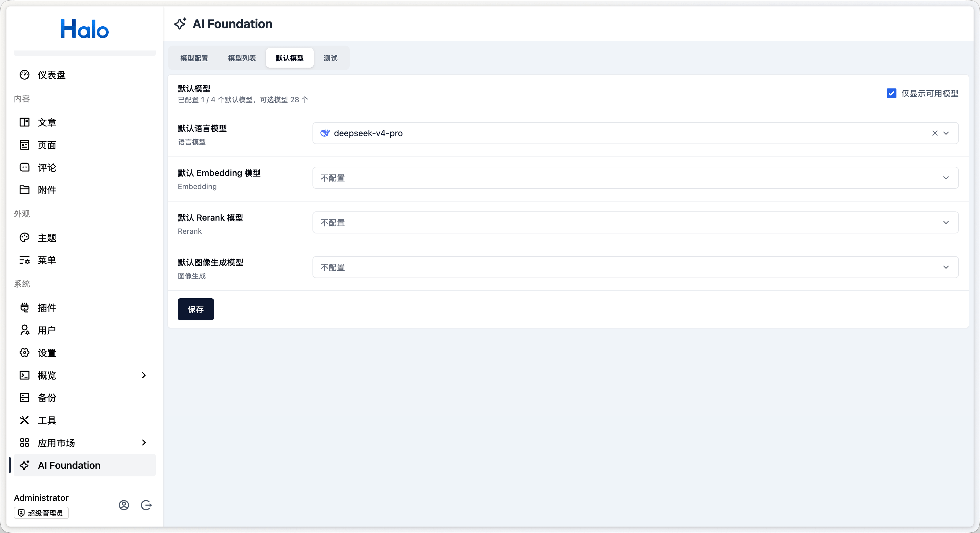980x533 pixels.
Task: Click the 超级管理员 shield badge
Action: pos(41,512)
